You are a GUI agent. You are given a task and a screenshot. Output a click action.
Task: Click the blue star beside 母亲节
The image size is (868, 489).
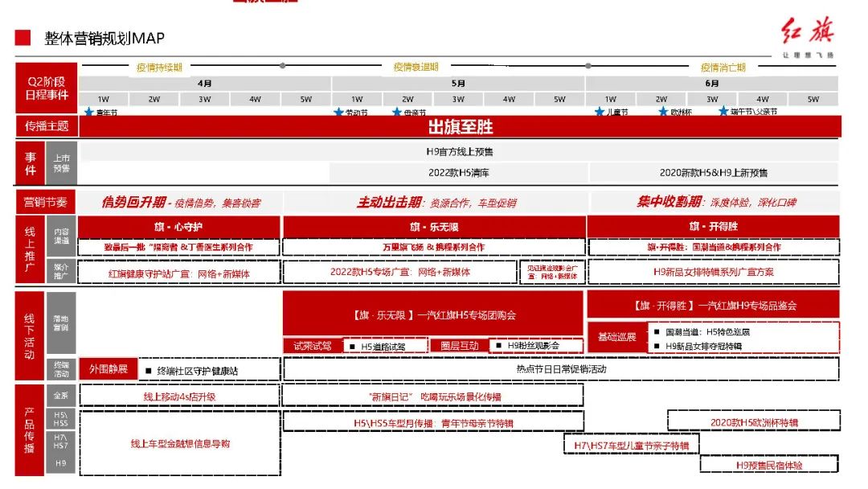tap(396, 112)
